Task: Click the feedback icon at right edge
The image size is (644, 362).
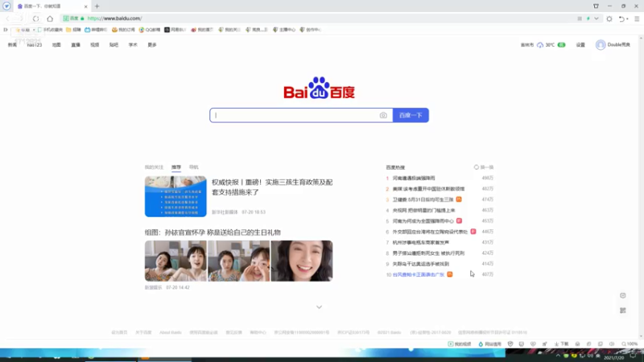Action: [x=622, y=295]
